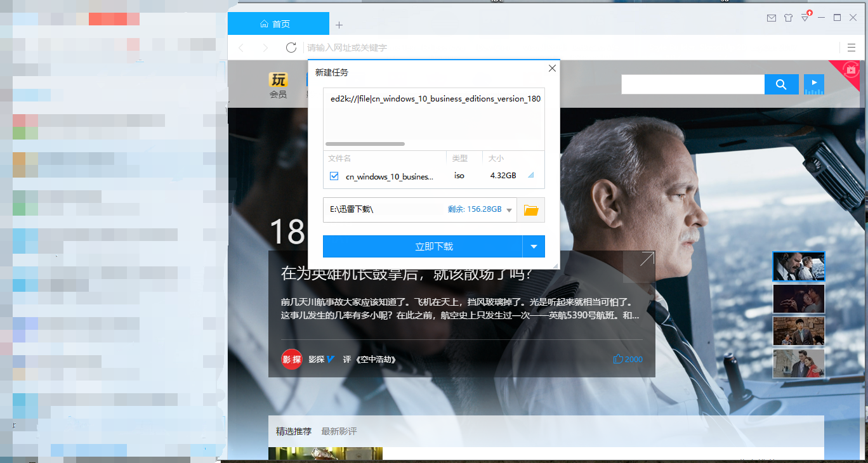Open the hamburger menu beside the address bar
Viewport: 868px width, 463px height.
[x=852, y=48]
